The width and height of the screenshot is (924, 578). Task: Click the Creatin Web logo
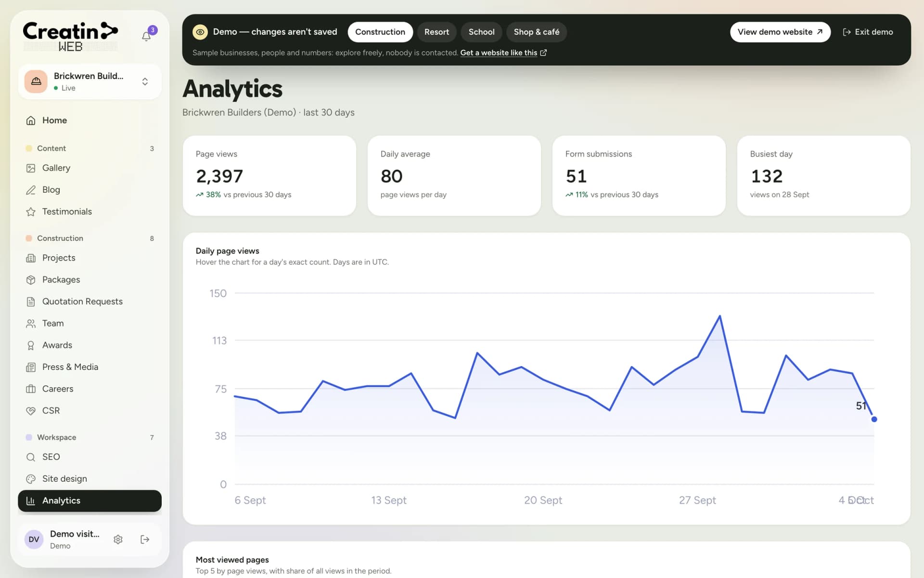point(70,37)
